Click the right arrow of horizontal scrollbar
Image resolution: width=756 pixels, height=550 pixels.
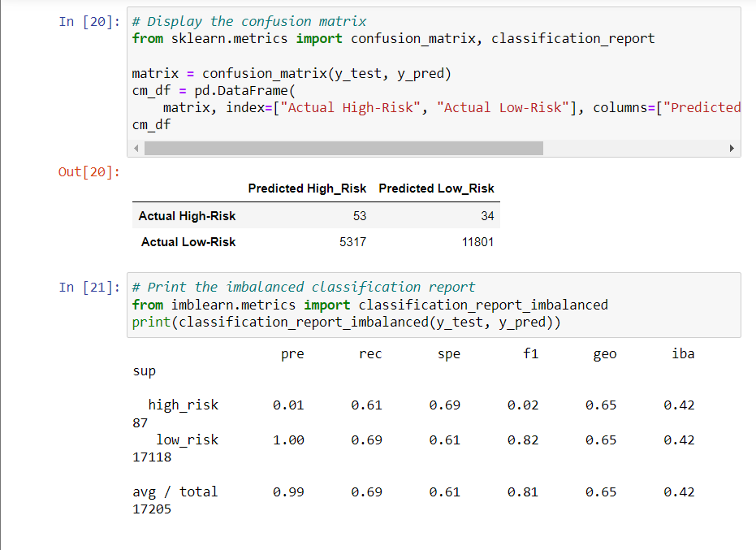pyautogui.click(x=732, y=148)
